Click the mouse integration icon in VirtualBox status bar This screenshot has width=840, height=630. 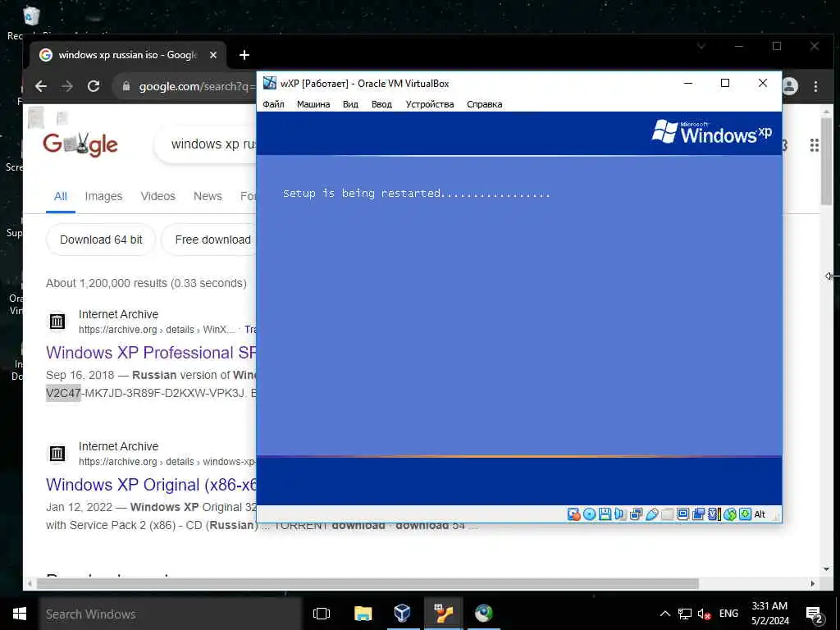[729, 514]
